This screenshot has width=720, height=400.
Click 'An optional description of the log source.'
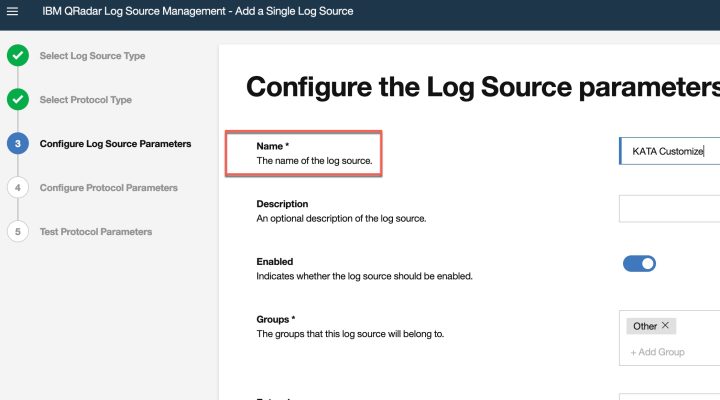pos(341,219)
